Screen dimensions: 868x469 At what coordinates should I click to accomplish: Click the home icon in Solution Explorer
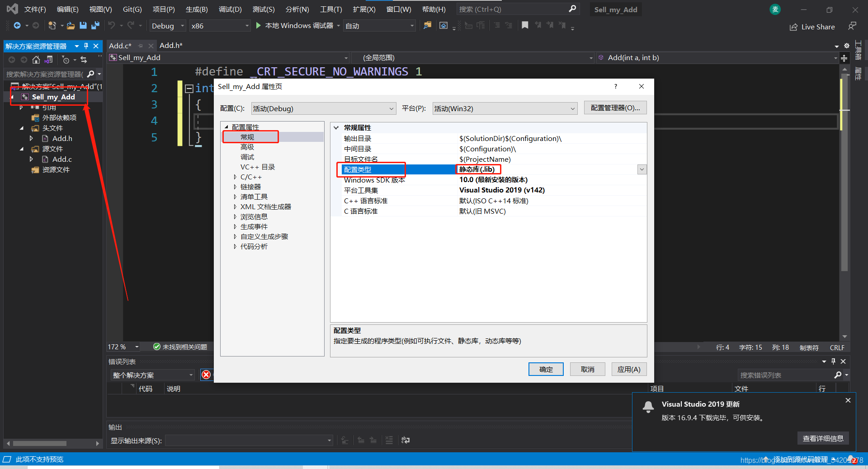(x=36, y=60)
